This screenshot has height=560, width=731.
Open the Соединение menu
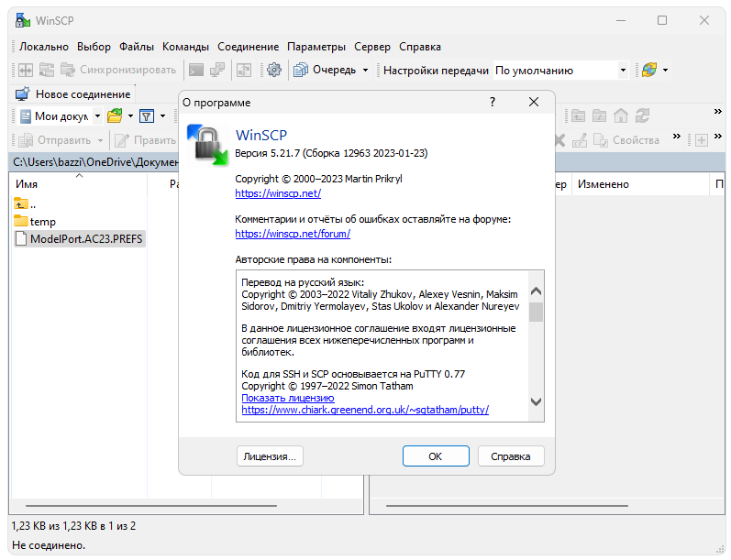click(x=248, y=47)
